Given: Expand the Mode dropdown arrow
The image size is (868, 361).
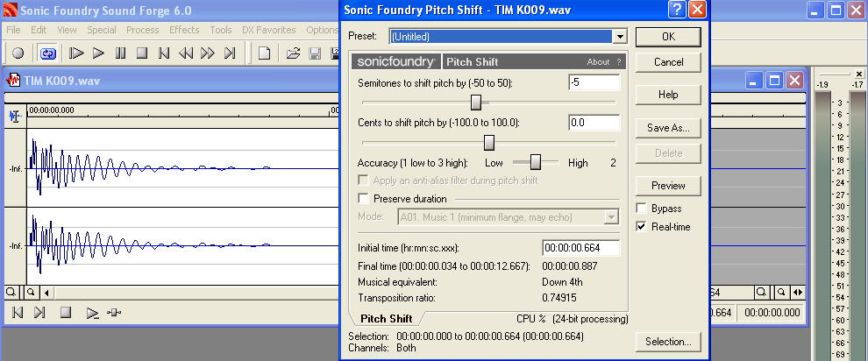Looking at the screenshot, I should tap(611, 217).
